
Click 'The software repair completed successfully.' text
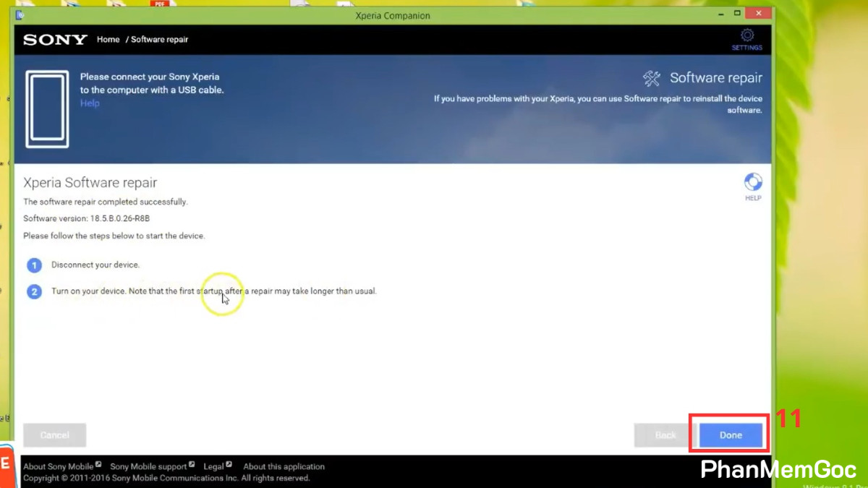click(x=106, y=202)
